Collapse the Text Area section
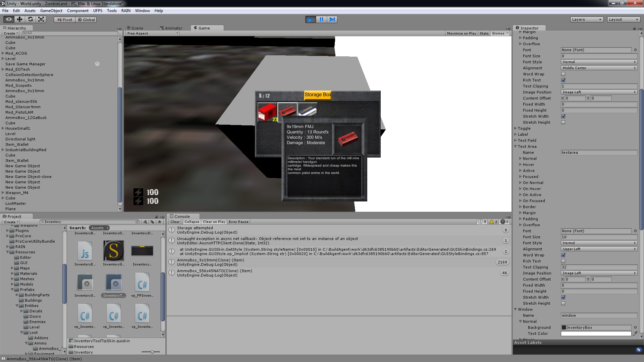This screenshot has width=644, height=362. coord(516,146)
